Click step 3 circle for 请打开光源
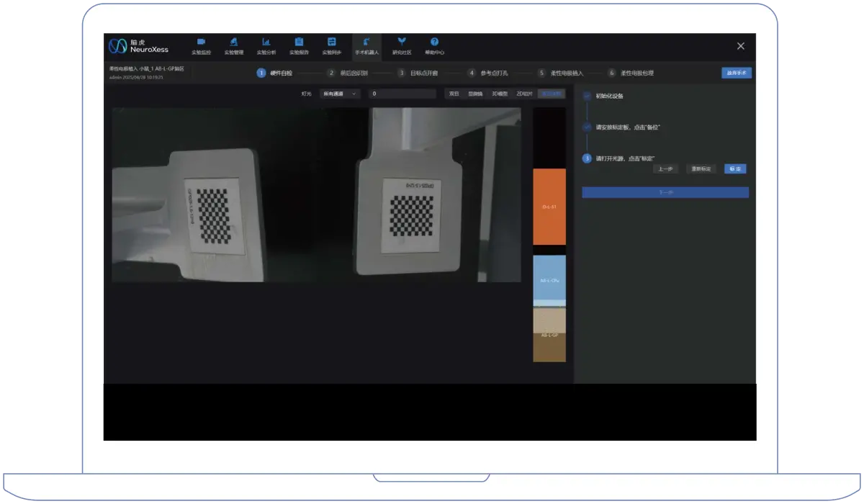Image resolution: width=864 pixels, height=504 pixels. coord(587,158)
